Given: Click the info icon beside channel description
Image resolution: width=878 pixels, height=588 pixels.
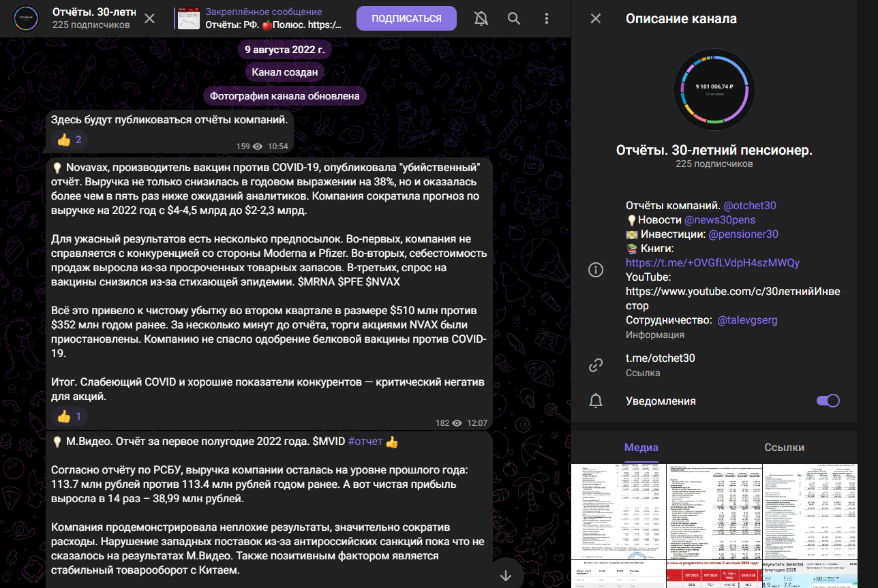Looking at the screenshot, I should pos(596,270).
